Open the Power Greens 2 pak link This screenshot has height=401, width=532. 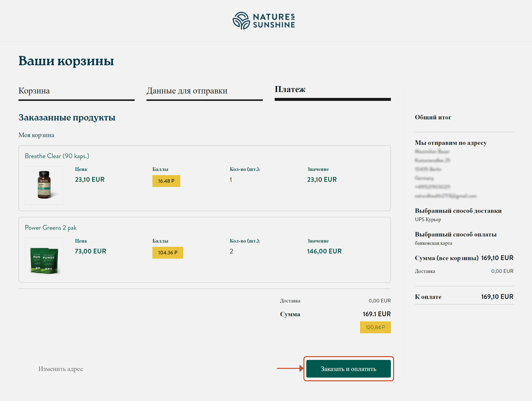click(51, 228)
